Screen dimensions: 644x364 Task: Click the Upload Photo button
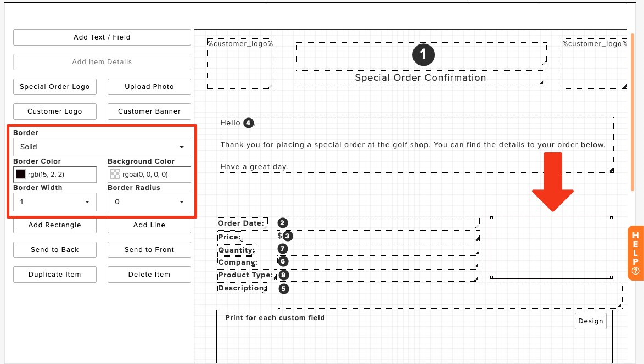(x=149, y=87)
